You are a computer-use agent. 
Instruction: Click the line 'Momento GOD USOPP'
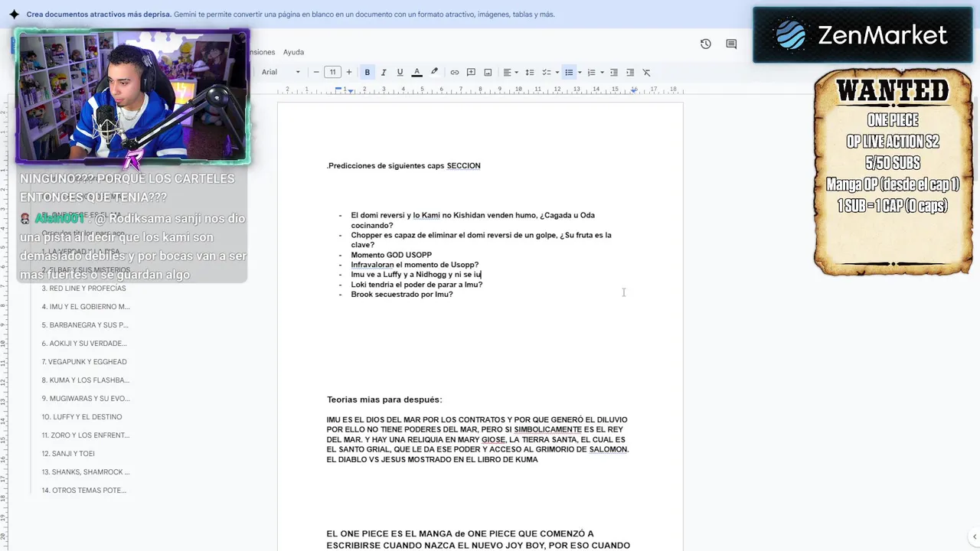coord(391,255)
